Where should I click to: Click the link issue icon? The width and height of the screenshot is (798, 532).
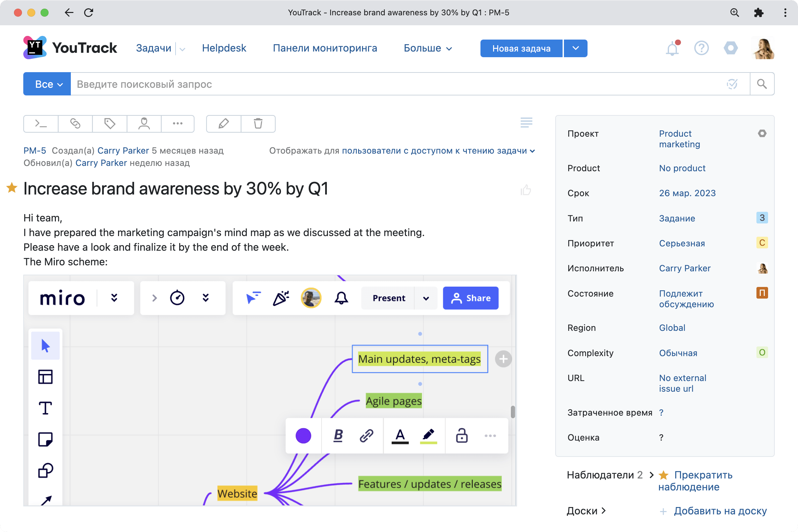coord(75,124)
